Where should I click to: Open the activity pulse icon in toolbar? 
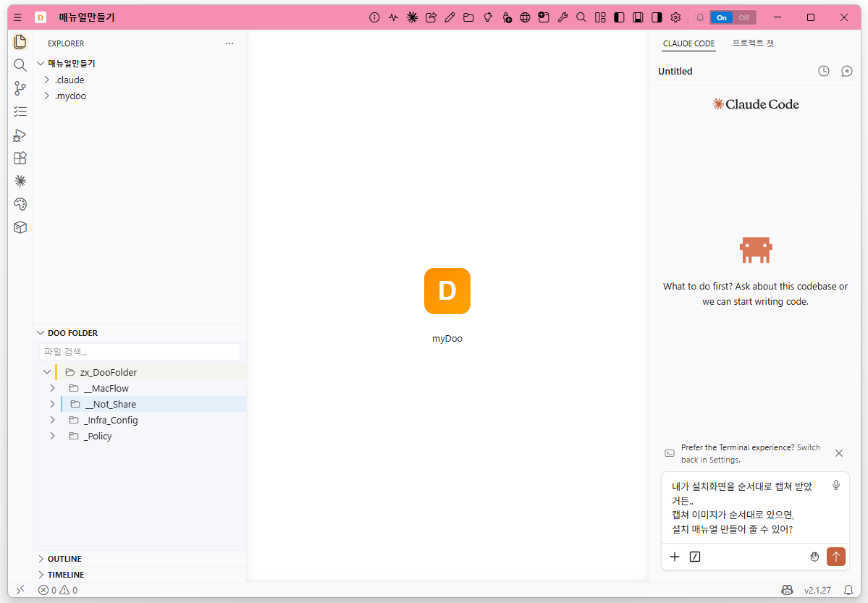(x=394, y=17)
